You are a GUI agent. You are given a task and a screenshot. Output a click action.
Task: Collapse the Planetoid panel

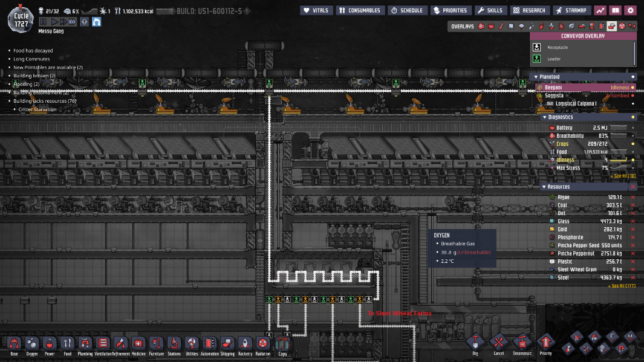point(535,77)
